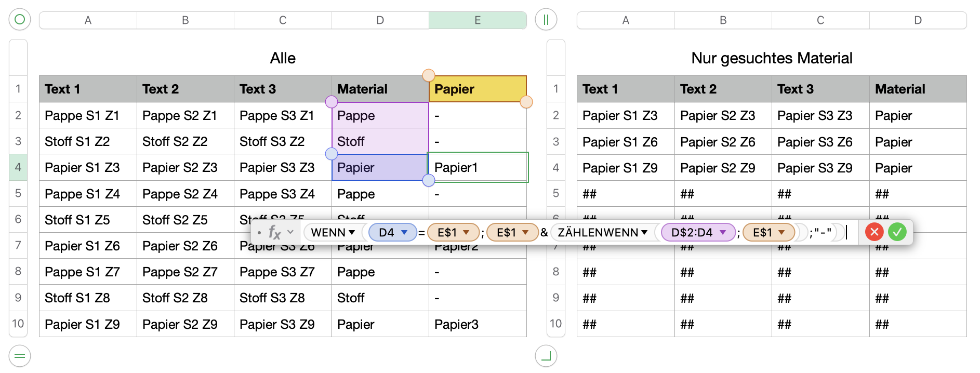
Task: Cancel formula editing with the red X
Action: [x=874, y=232]
